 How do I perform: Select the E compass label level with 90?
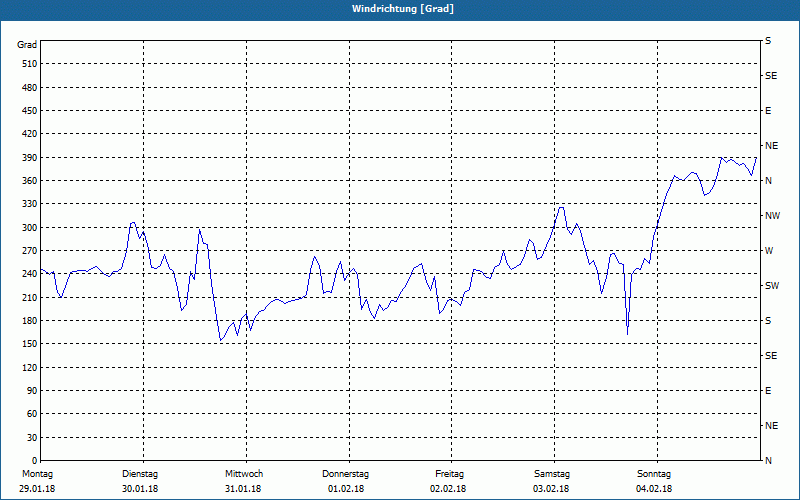tap(768, 391)
